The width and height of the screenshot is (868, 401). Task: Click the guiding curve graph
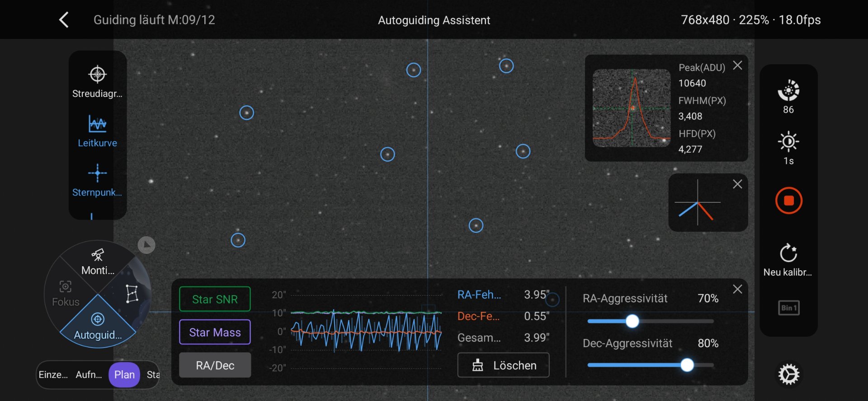(x=366, y=331)
